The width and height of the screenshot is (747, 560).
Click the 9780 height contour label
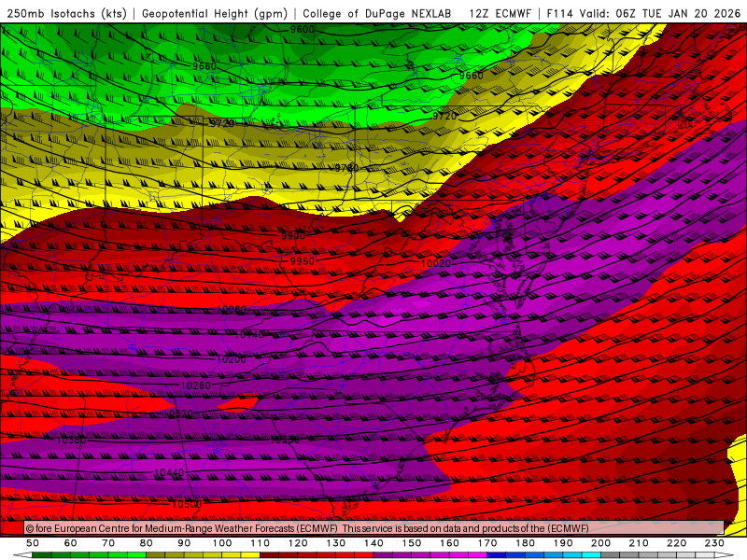(346, 168)
